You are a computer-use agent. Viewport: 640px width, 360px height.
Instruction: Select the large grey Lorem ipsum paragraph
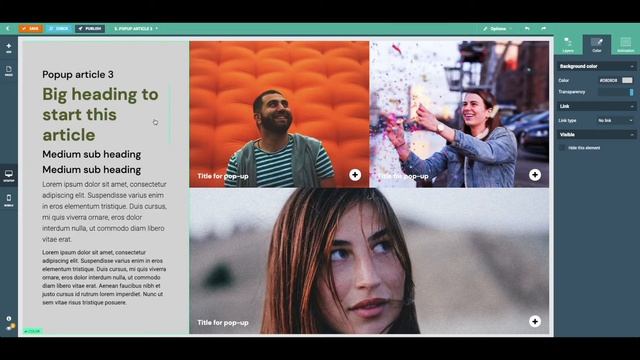(x=104, y=212)
